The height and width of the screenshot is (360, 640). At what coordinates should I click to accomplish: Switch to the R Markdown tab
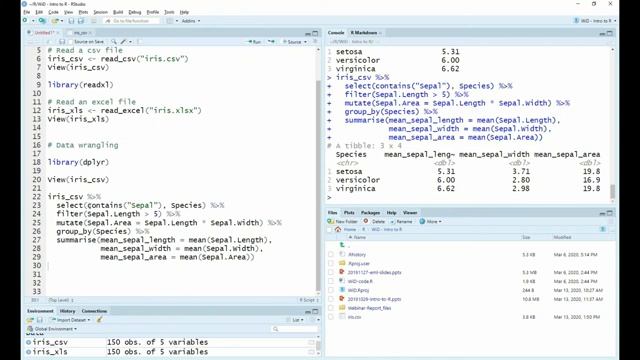point(364,33)
